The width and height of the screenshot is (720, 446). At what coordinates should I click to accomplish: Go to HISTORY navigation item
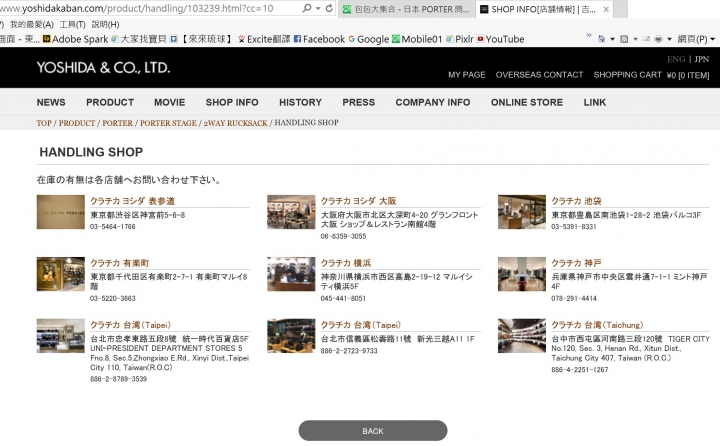300,102
